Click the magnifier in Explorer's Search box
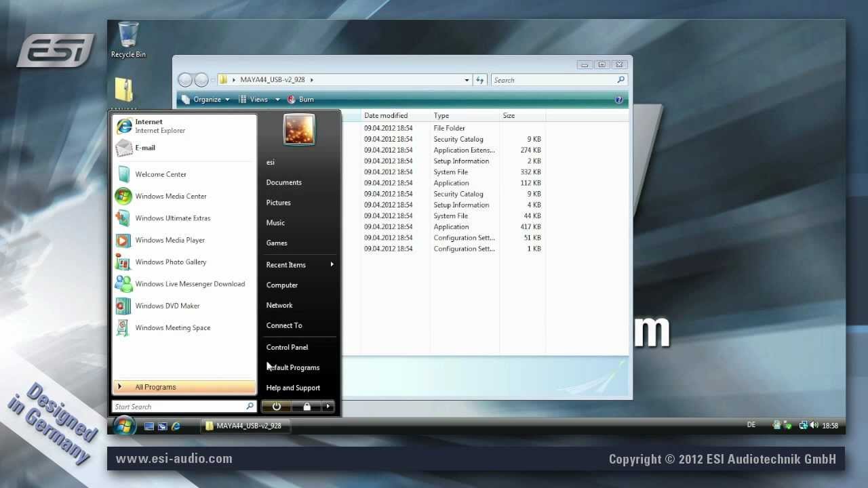The image size is (868, 488). tap(620, 80)
